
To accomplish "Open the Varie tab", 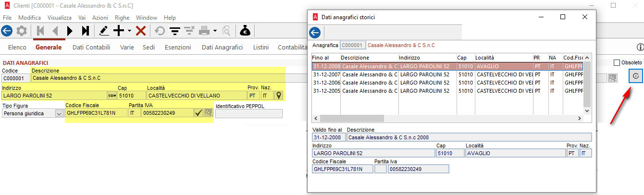I will [x=127, y=47].
